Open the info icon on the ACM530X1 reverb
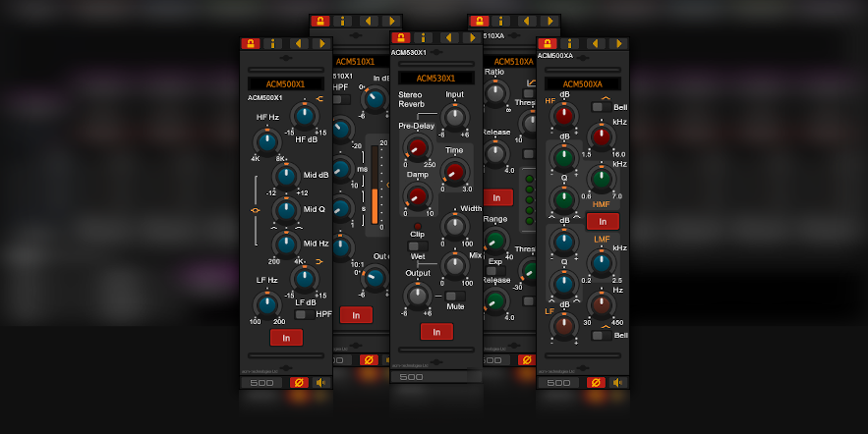This screenshot has width=868, height=434. click(425, 38)
